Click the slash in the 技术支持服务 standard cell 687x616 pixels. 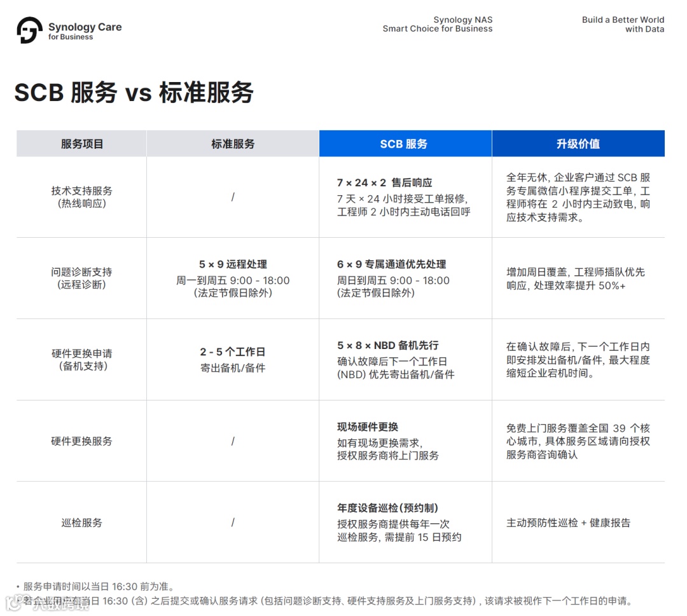pos(233,197)
